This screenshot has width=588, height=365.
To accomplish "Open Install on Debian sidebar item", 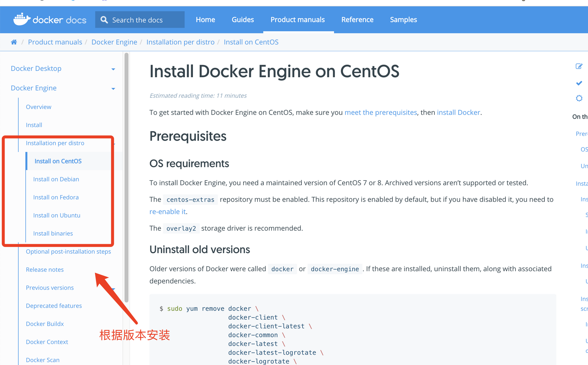I will tap(56, 179).
